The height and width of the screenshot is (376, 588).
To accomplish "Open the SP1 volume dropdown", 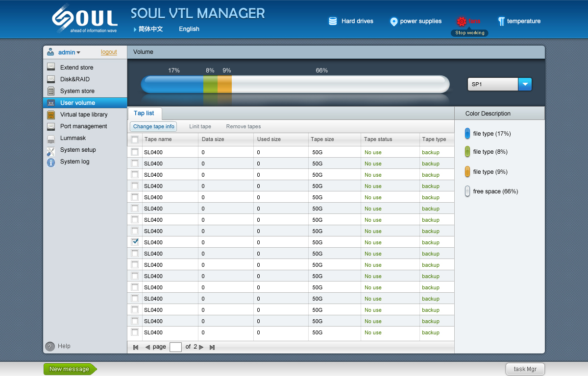I will (525, 84).
